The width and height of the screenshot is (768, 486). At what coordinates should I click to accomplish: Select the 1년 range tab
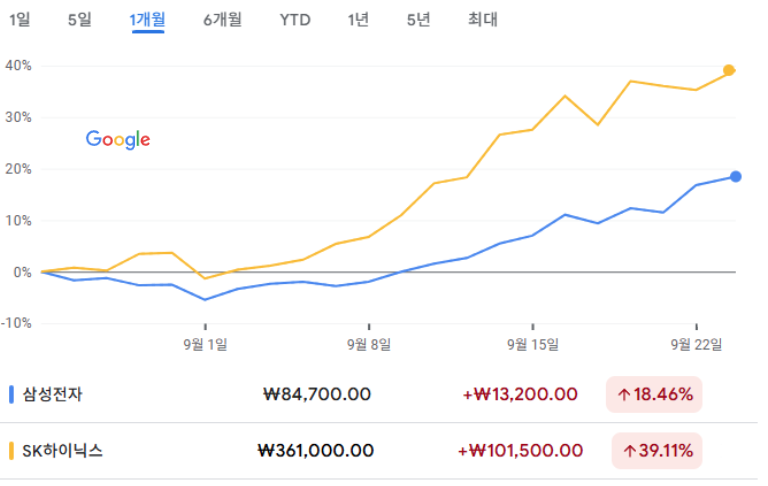(358, 19)
